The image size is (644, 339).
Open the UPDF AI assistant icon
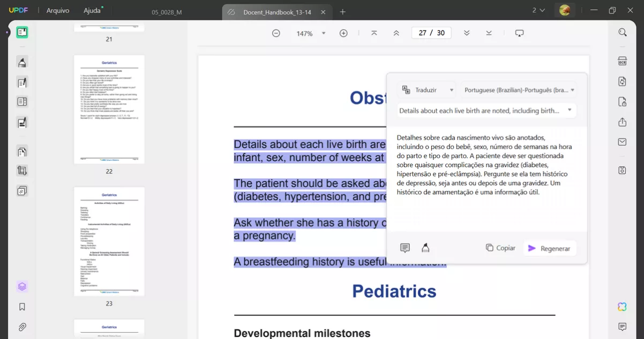pyautogui.click(x=622, y=306)
